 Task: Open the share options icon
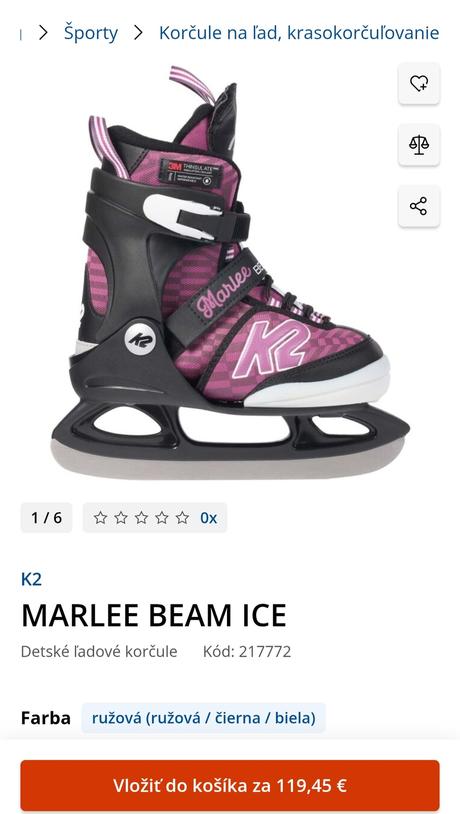pos(419,206)
